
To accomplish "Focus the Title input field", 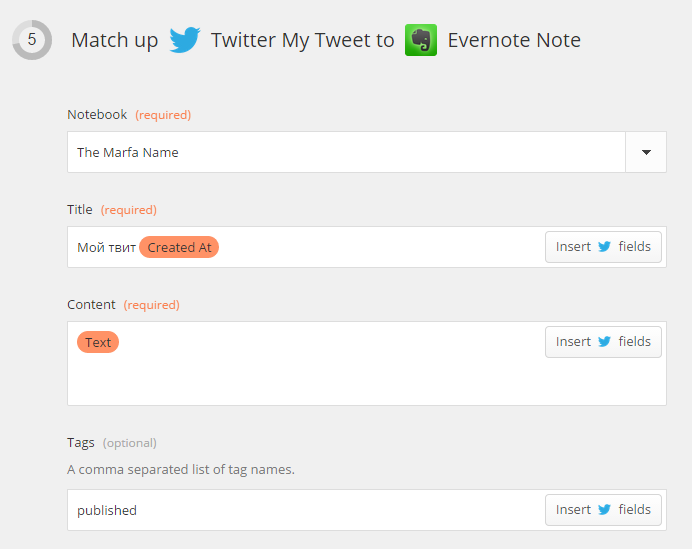I will (x=367, y=247).
